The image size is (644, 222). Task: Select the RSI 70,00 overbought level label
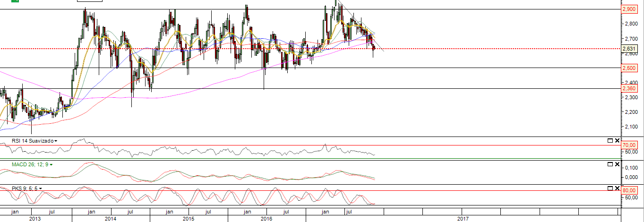tap(628, 145)
